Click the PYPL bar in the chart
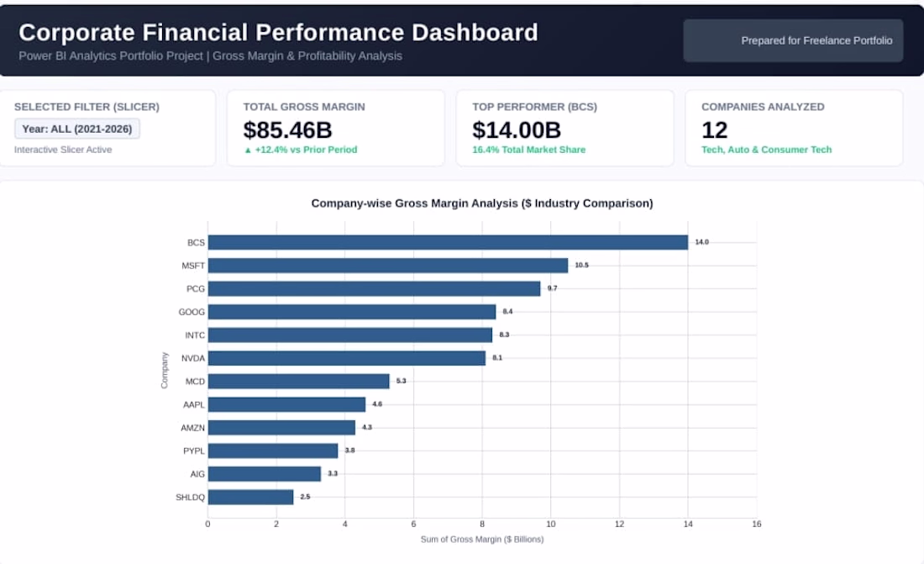Image resolution: width=924 pixels, height=564 pixels. [x=273, y=451]
